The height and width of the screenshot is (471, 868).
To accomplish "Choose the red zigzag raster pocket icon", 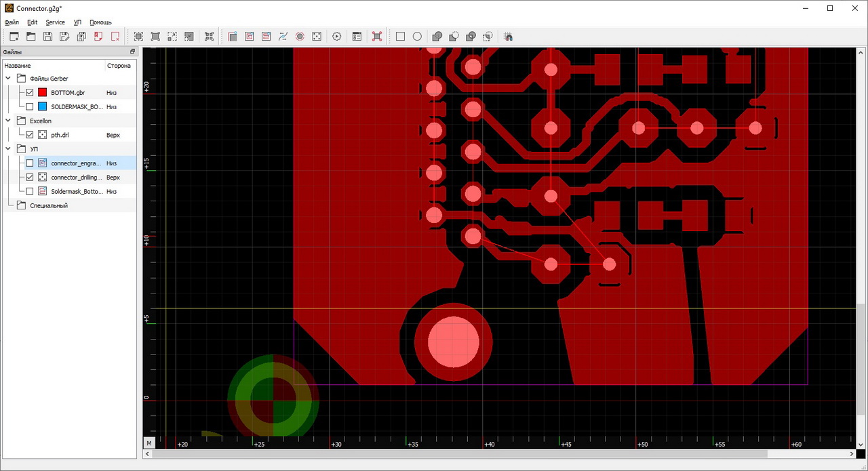I will point(266,37).
